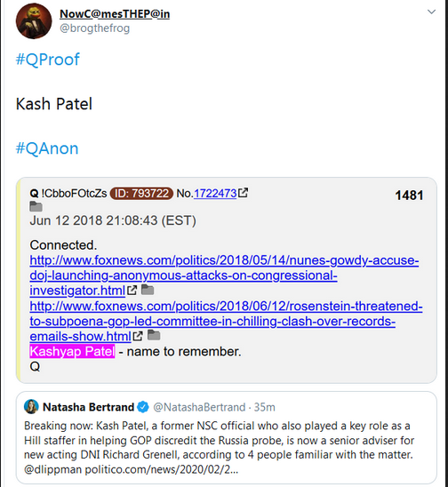Click Natasha Bertrand's verified badge

[x=143, y=407]
